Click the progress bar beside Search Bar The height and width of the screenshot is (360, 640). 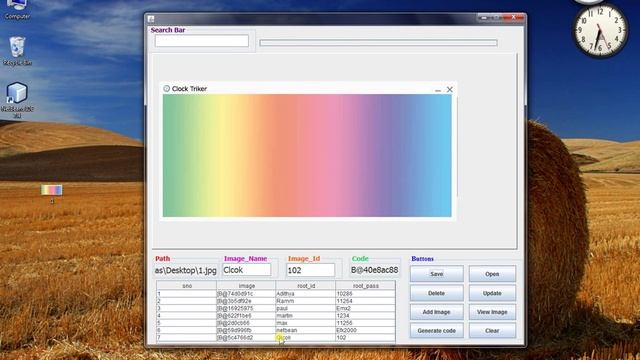click(x=378, y=43)
